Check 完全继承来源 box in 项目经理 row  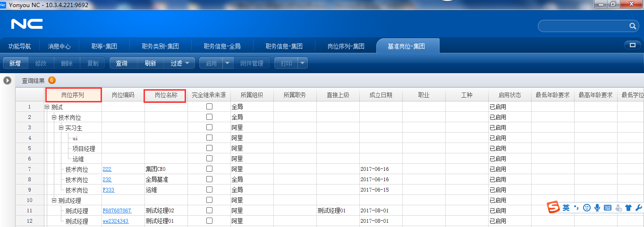(x=209, y=148)
